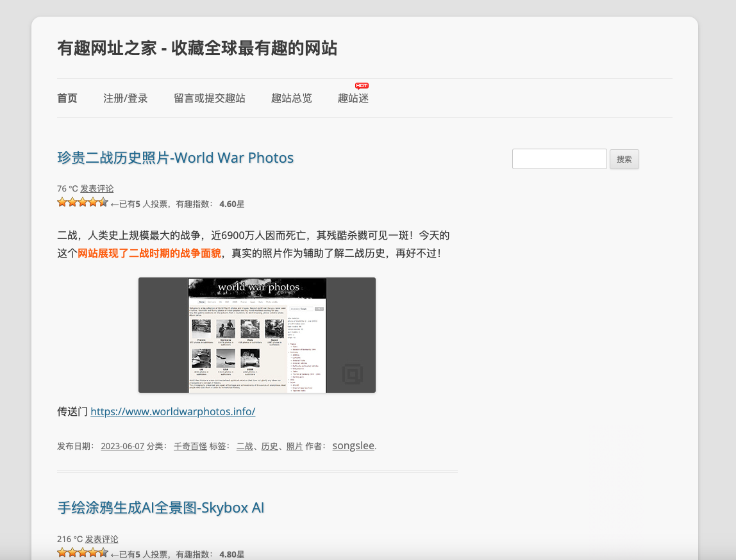Open the 2023-06-07 date link
Image resolution: width=736 pixels, height=560 pixels.
(x=122, y=446)
